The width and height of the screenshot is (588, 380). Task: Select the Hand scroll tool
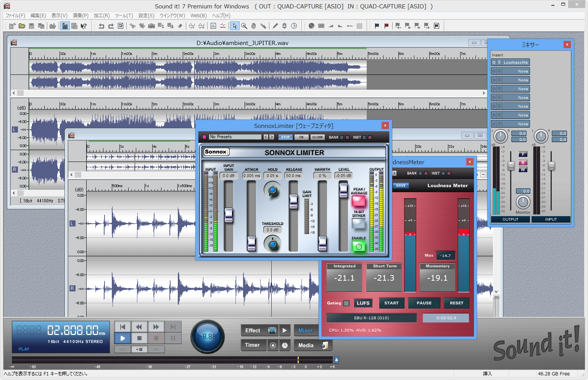pos(254,26)
